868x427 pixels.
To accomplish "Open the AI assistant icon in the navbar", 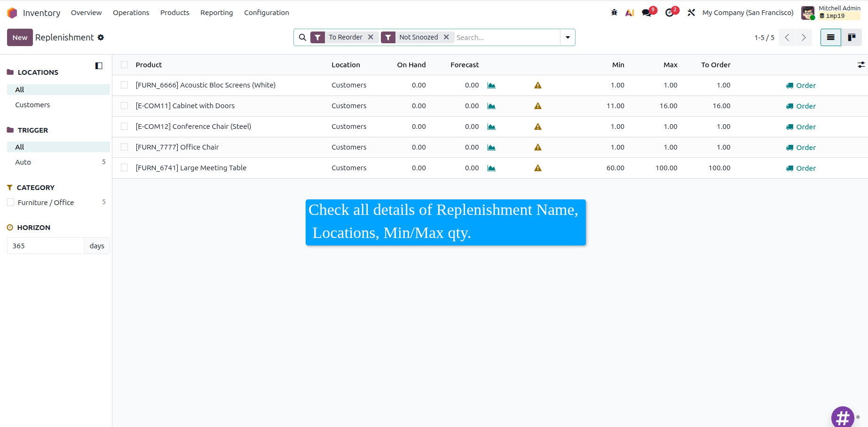I will pyautogui.click(x=630, y=13).
